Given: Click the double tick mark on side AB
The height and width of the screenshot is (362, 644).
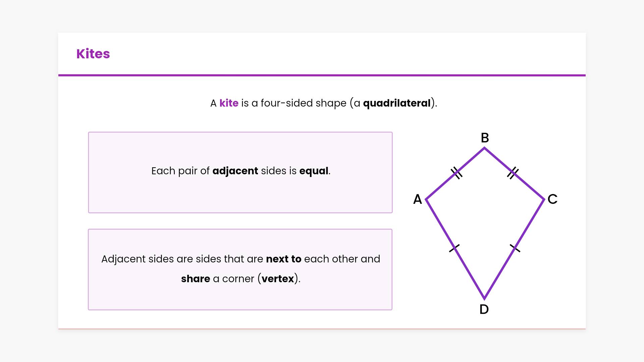Looking at the screenshot, I should [457, 173].
